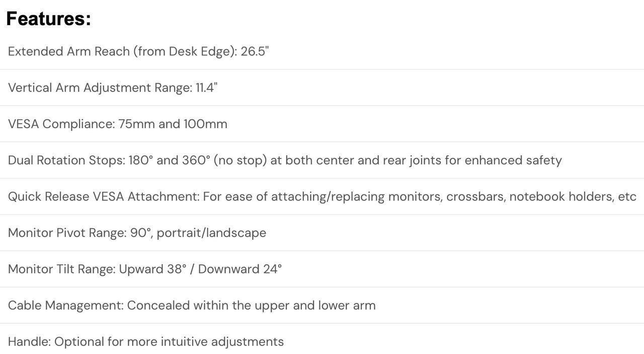The image size is (644, 354).
Task: Click the 11.4" adjustment value
Action: tap(206, 87)
